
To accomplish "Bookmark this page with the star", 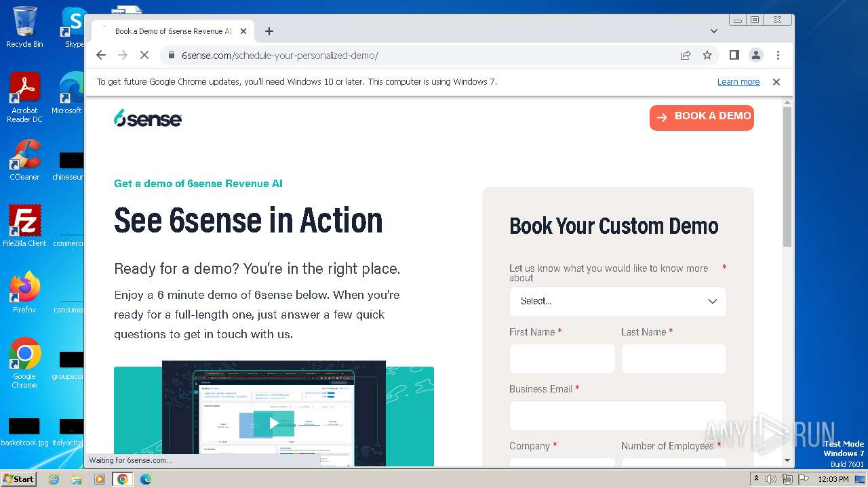I will (x=707, y=55).
